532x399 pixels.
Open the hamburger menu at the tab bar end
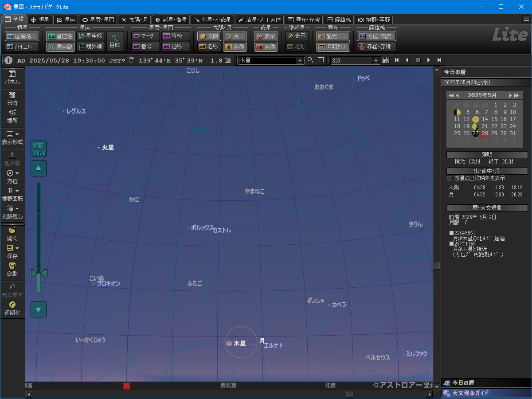tap(526, 19)
